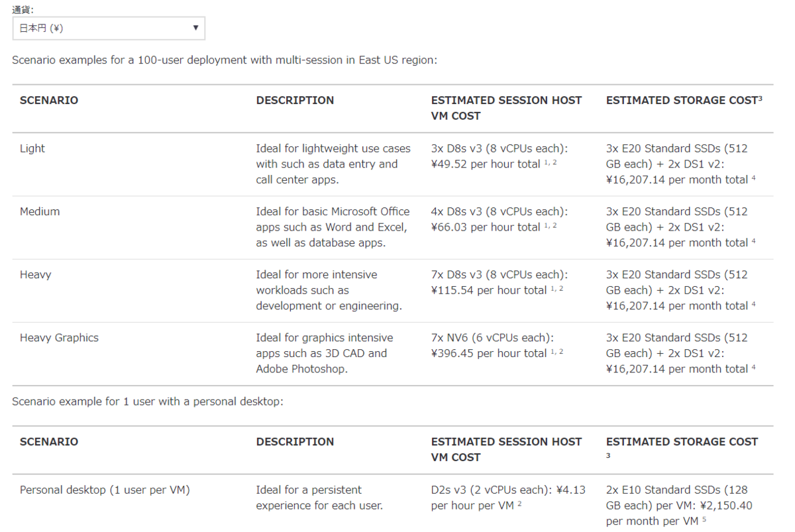This screenshot has width=795, height=532.
Task: Click the Heavy scenario description text
Action: (x=329, y=290)
